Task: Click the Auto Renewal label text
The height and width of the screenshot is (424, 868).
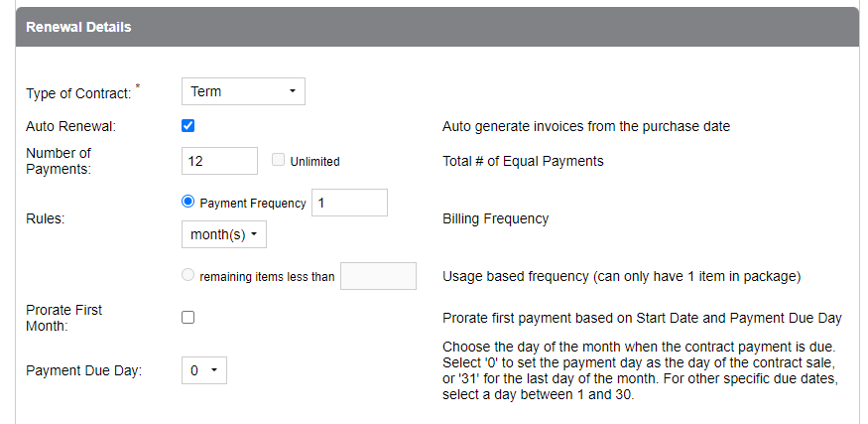Action: point(70,126)
